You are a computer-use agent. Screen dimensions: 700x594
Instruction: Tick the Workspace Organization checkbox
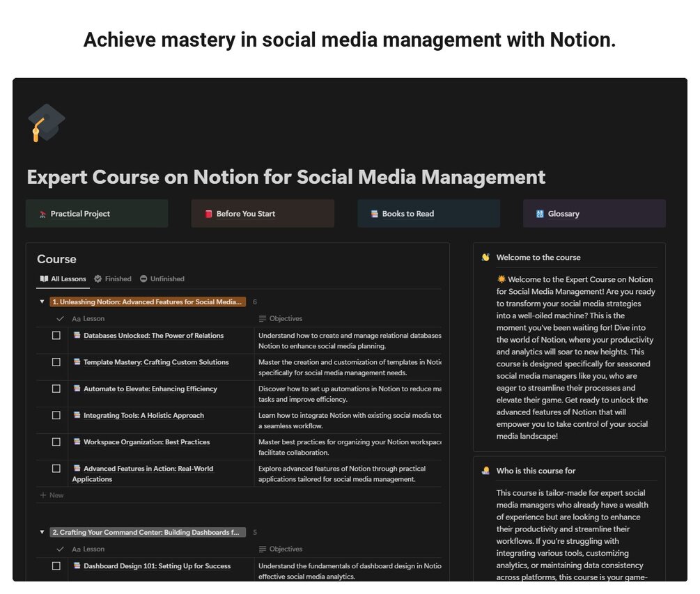(x=56, y=442)
